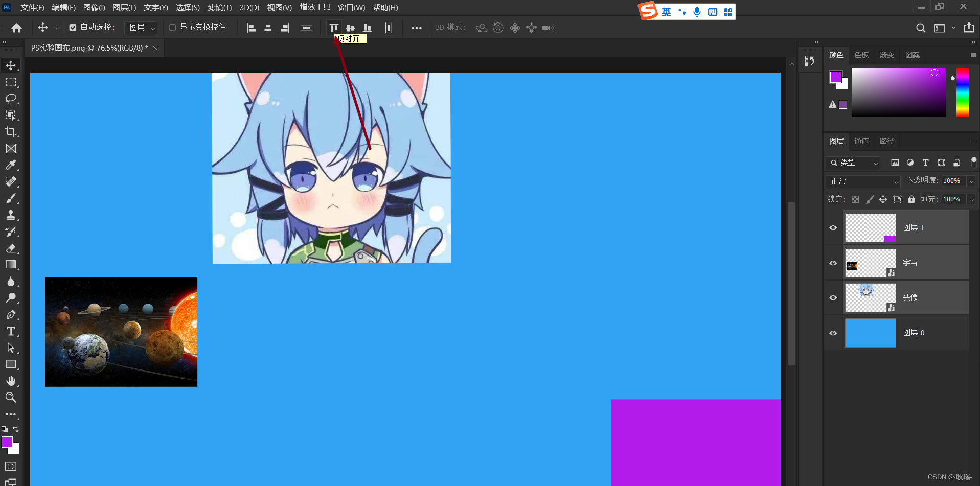Image resolution: width=980 pixels, height=486 pixels.
Task: Expand the 填充 fill dropdown arrow
Action: pyautogui.click(x=971, y=199)
